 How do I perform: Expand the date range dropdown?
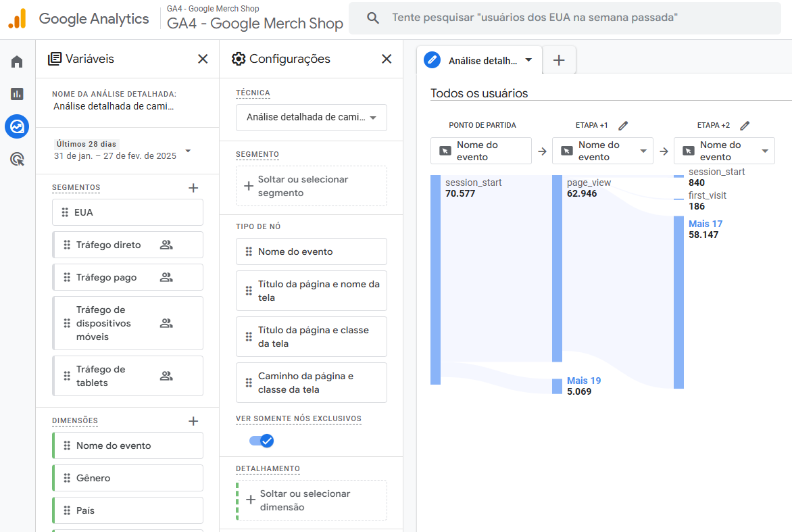pos(188,151)
